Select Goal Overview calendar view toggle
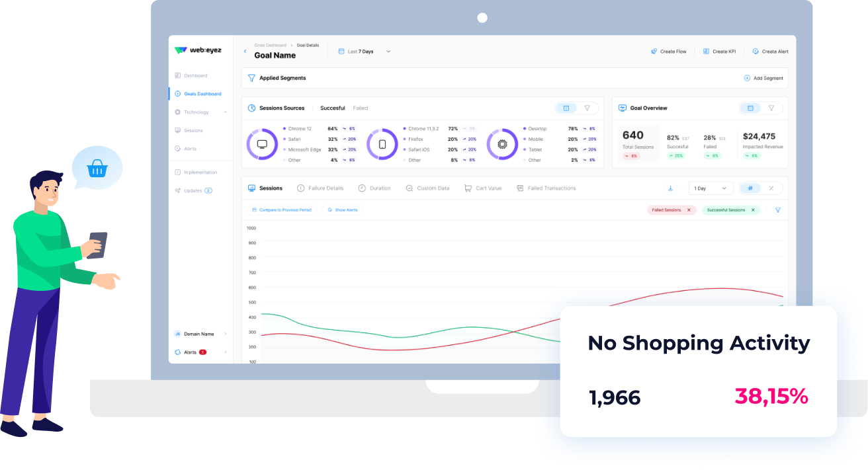 pyautogui.click(x=750, y=108)
